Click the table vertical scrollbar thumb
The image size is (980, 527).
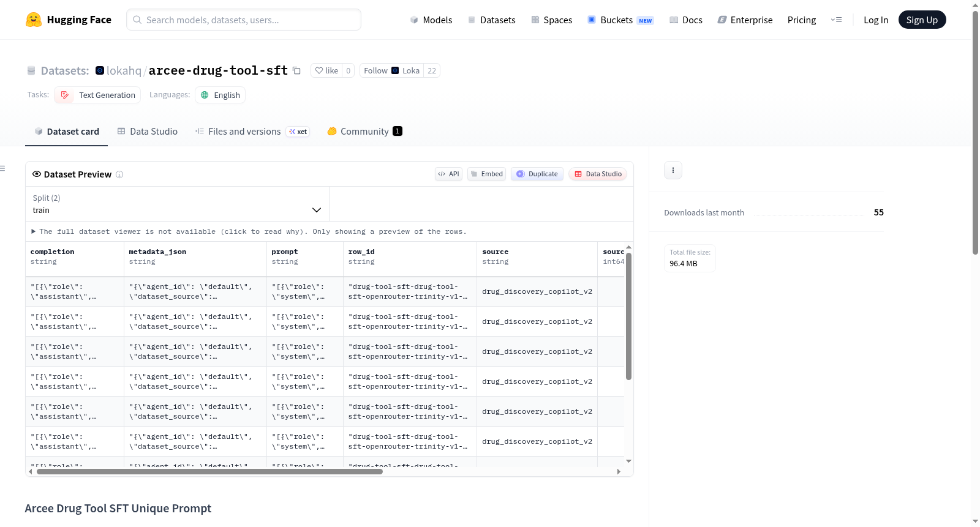coord(628,316)
